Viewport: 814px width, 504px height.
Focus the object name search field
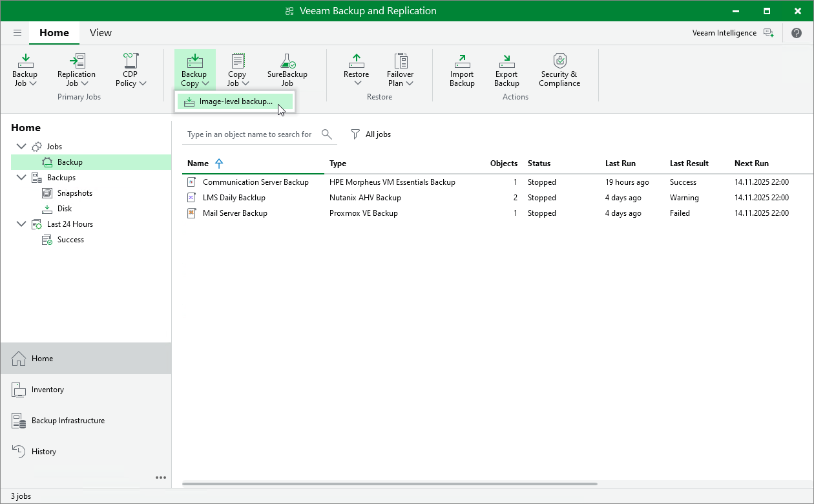click(x=251, y=134)
